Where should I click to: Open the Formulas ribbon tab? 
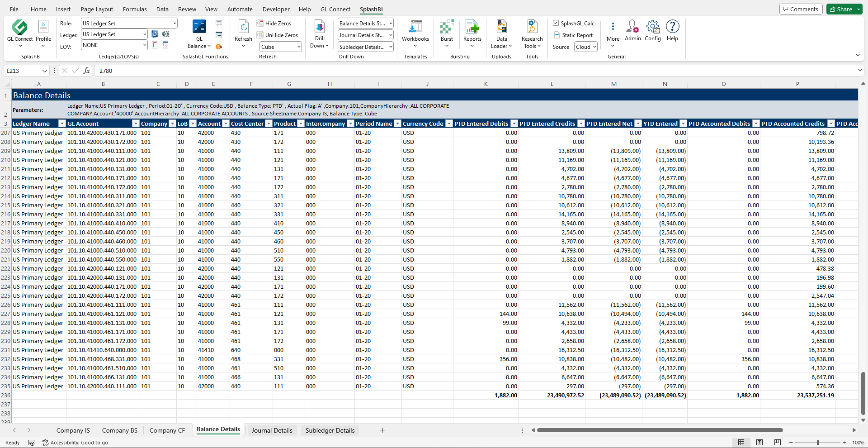click(135, 9)
